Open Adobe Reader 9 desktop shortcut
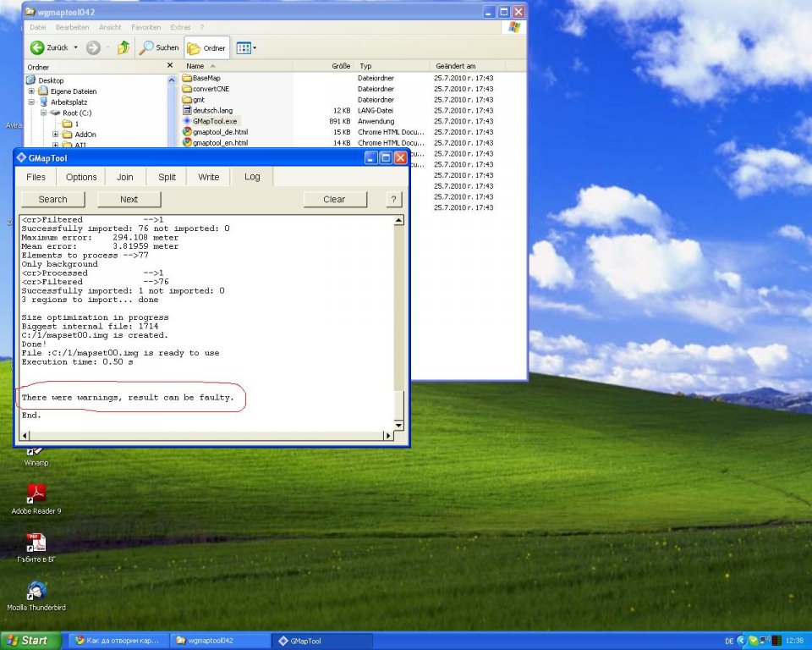Image resolution: width=812 pixels, height=650 pixels. coord(36,494)
